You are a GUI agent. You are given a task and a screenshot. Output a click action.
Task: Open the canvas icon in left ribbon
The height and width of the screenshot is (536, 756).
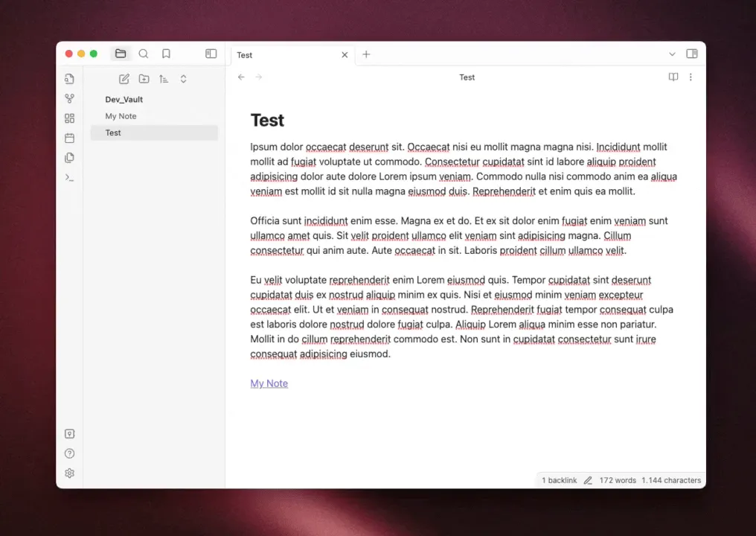(69, 118)
